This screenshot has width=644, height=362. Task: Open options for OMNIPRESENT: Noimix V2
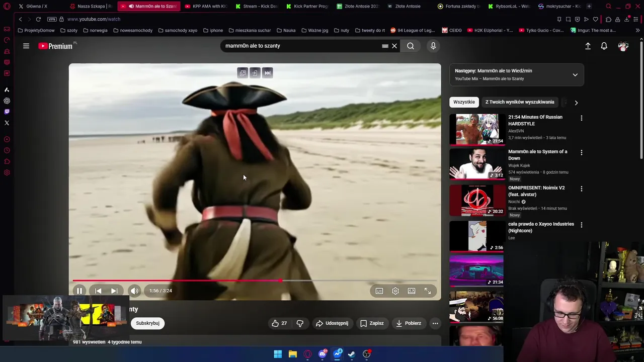582,189
